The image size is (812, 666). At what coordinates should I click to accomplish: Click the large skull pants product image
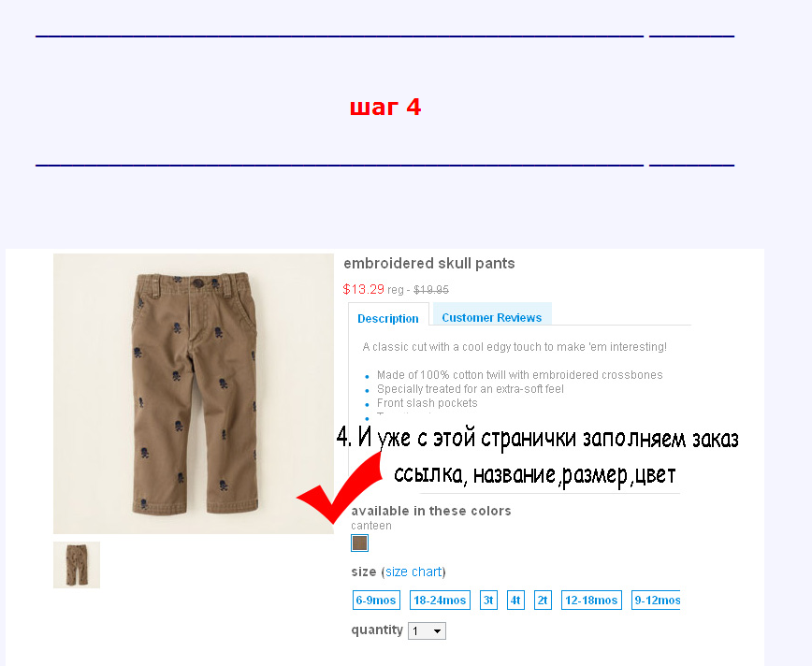[194, 394]
